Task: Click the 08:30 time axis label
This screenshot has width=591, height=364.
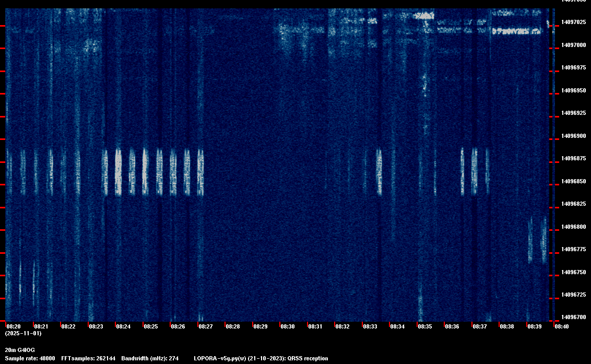Action: coord(288,326)
